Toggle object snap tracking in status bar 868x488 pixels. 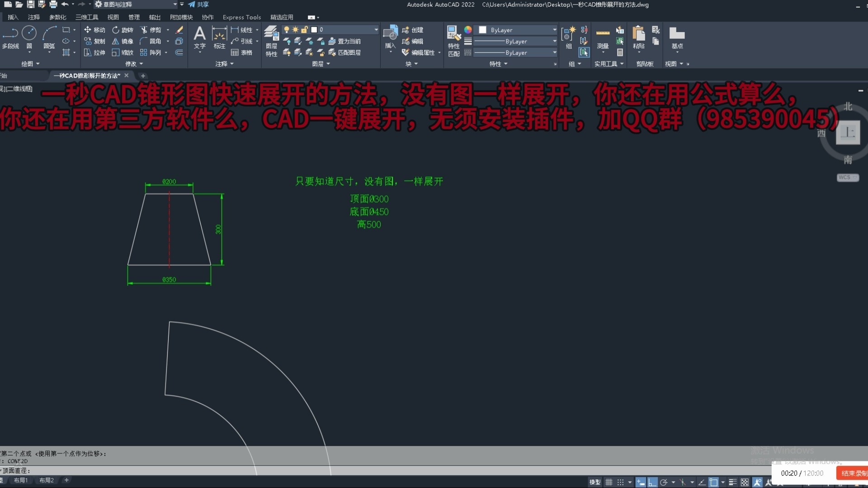(702, 482)
